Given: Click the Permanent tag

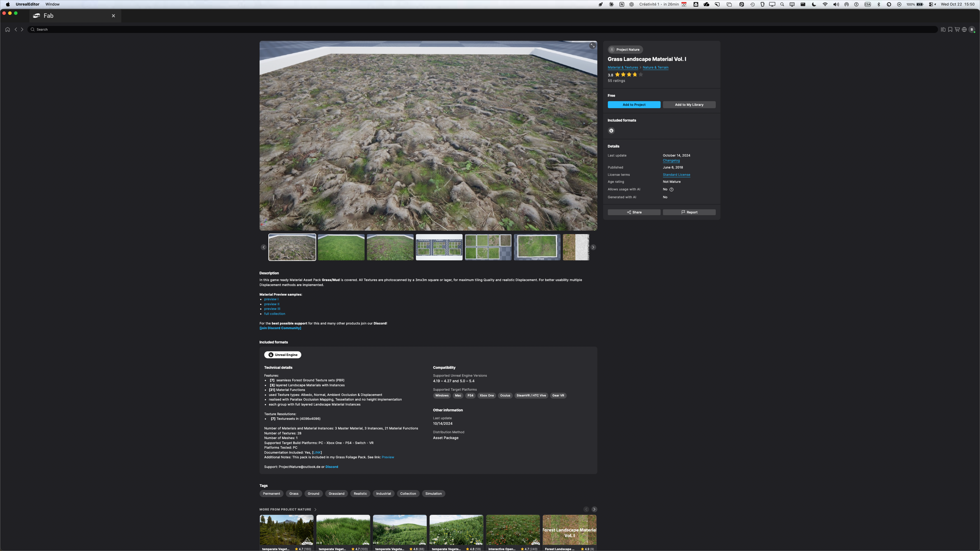Looking at the screenshot, I should tap(271, 494).
